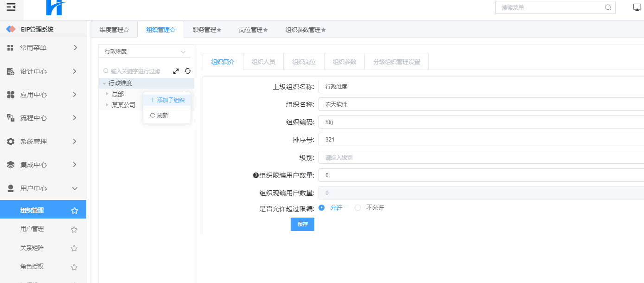Image resolution: width=644 pixels, height=283 pixels.
Task: Select 某某公司 in organization tree
Action: pos(124,105)
